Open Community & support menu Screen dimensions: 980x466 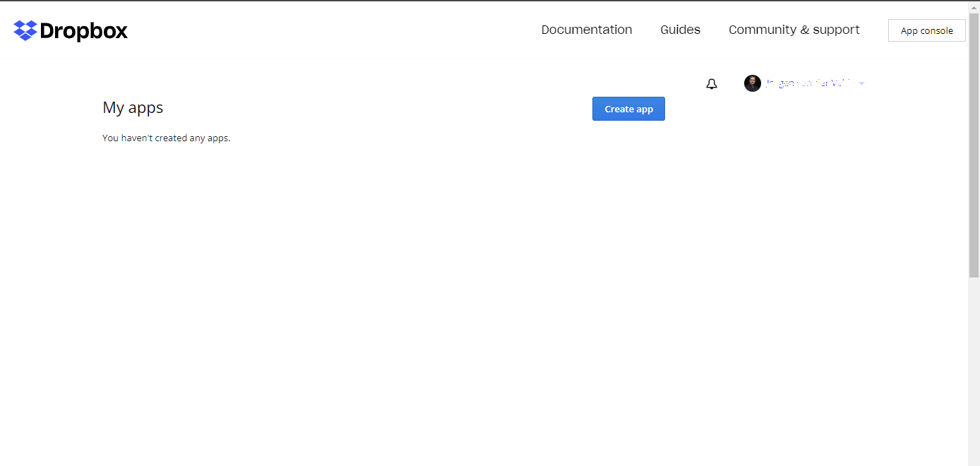click(x=794, y=30)
